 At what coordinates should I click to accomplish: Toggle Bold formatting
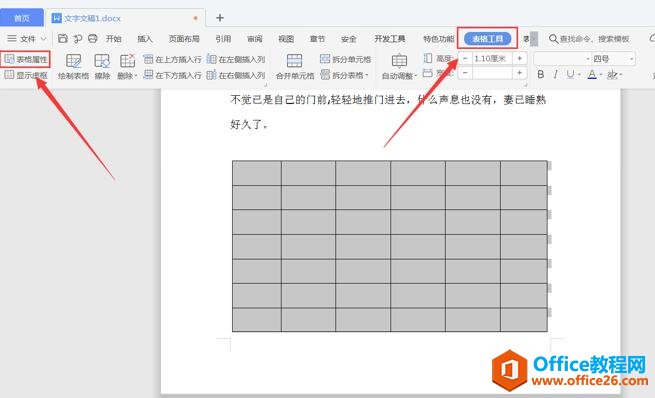pos(541,74)
